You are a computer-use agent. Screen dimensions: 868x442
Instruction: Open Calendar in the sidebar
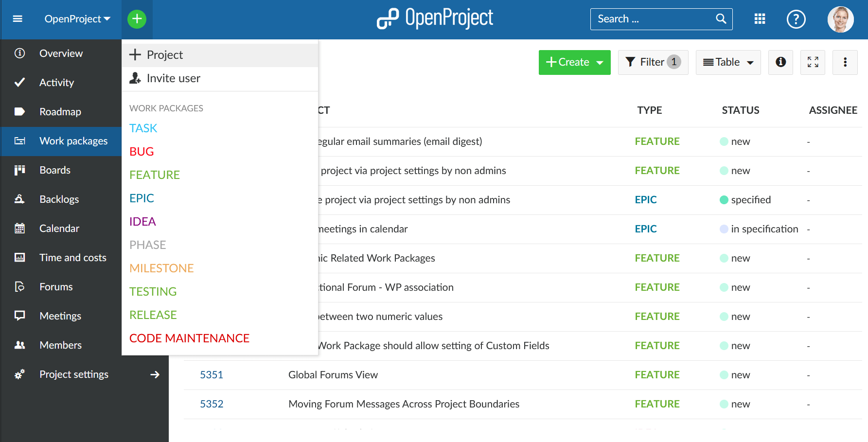coord(59,229)
